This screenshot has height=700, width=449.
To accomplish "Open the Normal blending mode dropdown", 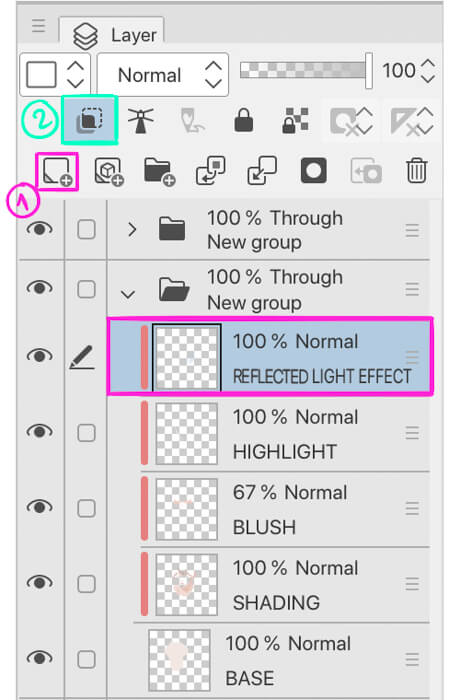I will click(x=163, y=75).
